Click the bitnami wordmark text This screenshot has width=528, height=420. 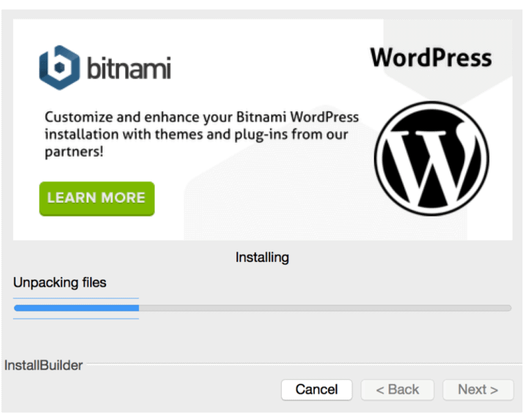point(129,68)
